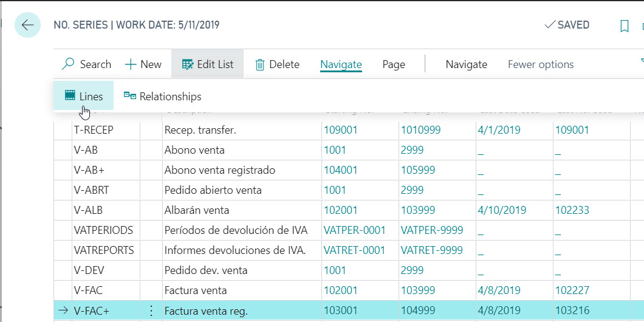Image resolution: width=644 pixels, height=322 pixels.
Task: Click the bookmark icon near SAVED
Action: coord(624,26)
